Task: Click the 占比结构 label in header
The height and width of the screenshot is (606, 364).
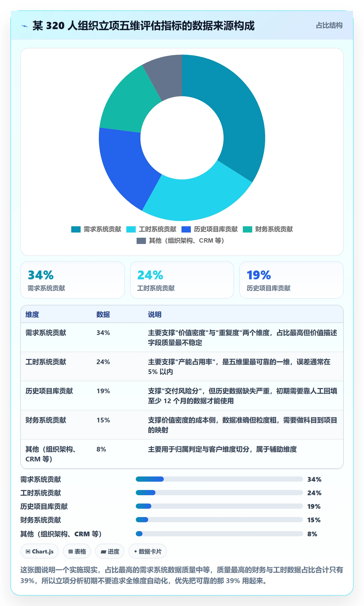Action: click(x=329, y=25)
